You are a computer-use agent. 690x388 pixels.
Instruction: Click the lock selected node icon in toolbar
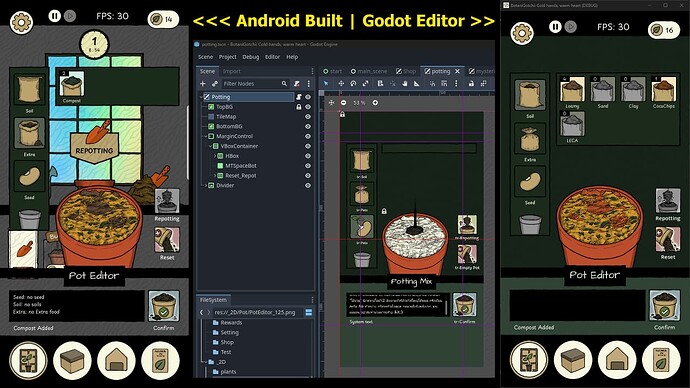click(x=471, y=83)
